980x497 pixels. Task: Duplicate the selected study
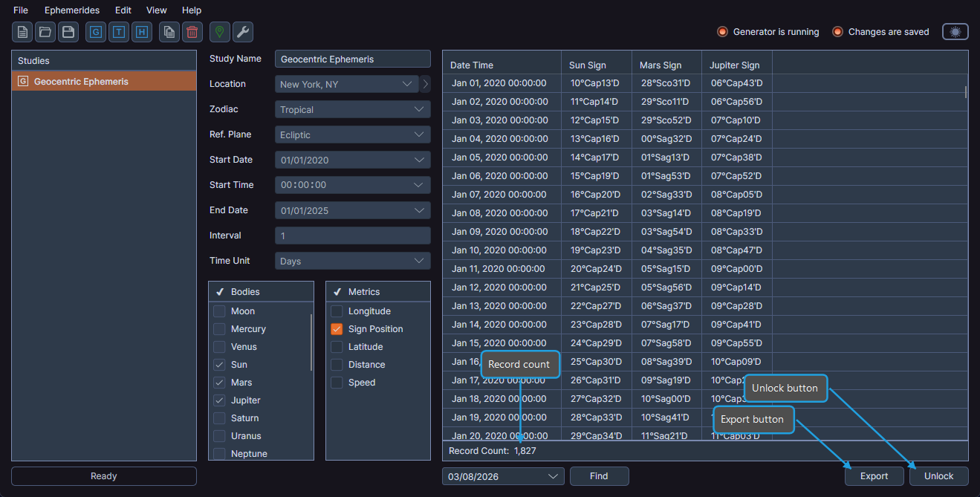tap(169, 32)
